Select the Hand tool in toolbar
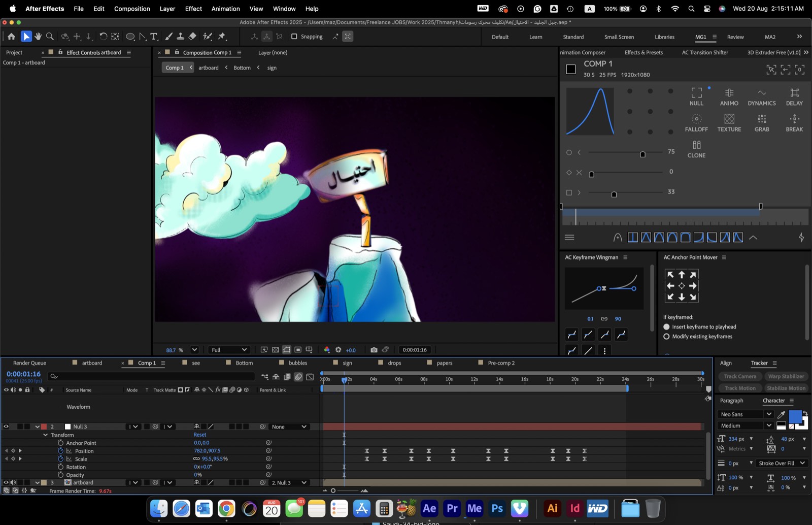 (38, 37)
